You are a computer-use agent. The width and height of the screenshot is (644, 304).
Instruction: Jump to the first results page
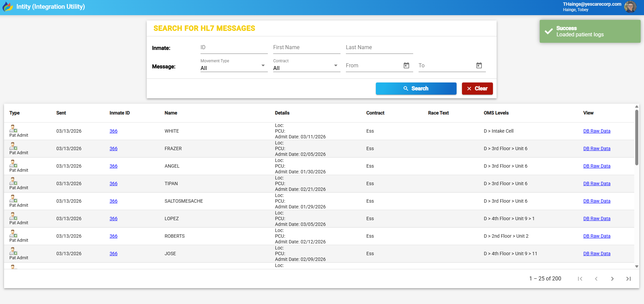[580, 279]
